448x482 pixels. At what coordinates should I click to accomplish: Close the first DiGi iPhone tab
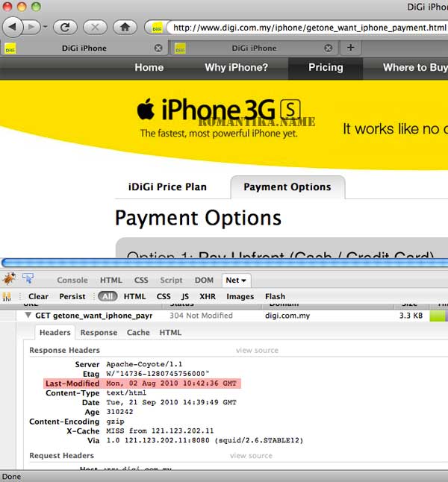point(158,48)
